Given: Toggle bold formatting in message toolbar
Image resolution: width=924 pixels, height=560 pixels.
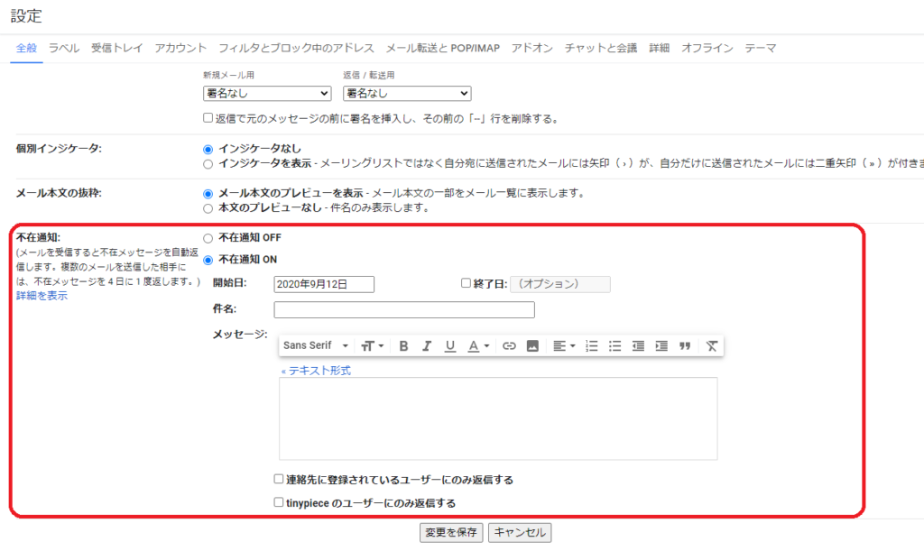Looking at the screenshot, I should [x=403, y=346].
